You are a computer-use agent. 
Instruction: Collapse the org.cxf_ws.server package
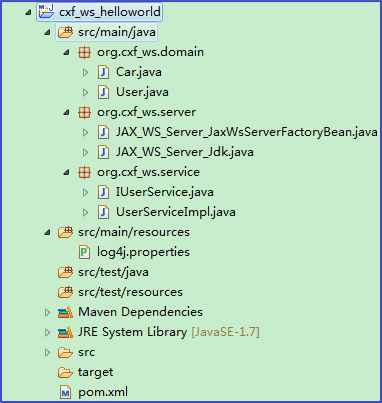(67, 113)
